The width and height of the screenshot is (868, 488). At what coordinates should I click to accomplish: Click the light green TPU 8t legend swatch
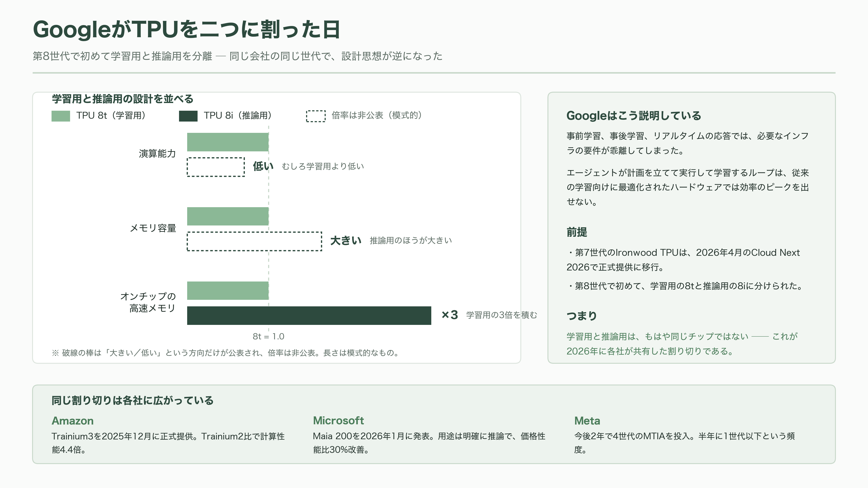click(x=61, y=116)
